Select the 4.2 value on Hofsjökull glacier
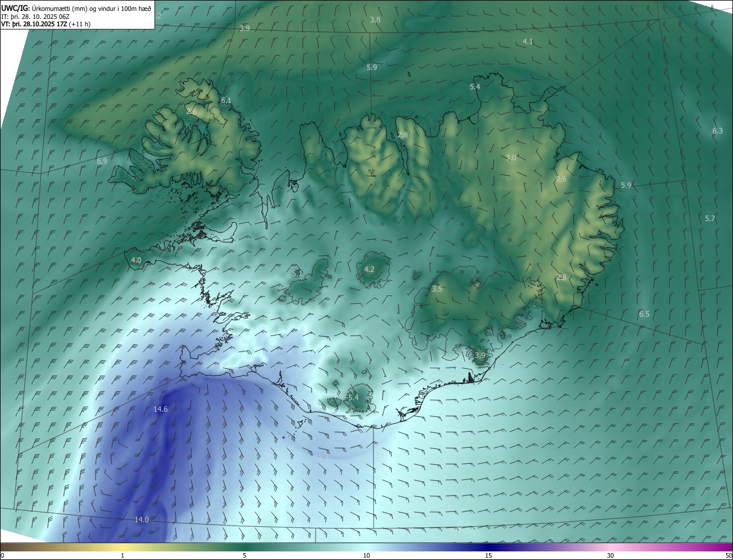This screenshot has height=560, width=733. click(369, 270)
